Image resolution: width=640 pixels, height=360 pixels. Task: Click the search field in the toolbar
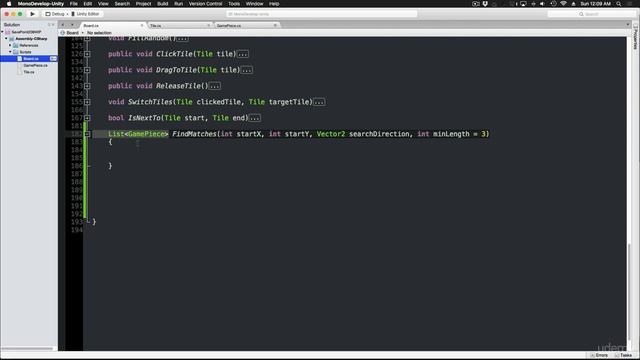click(592, 14)
